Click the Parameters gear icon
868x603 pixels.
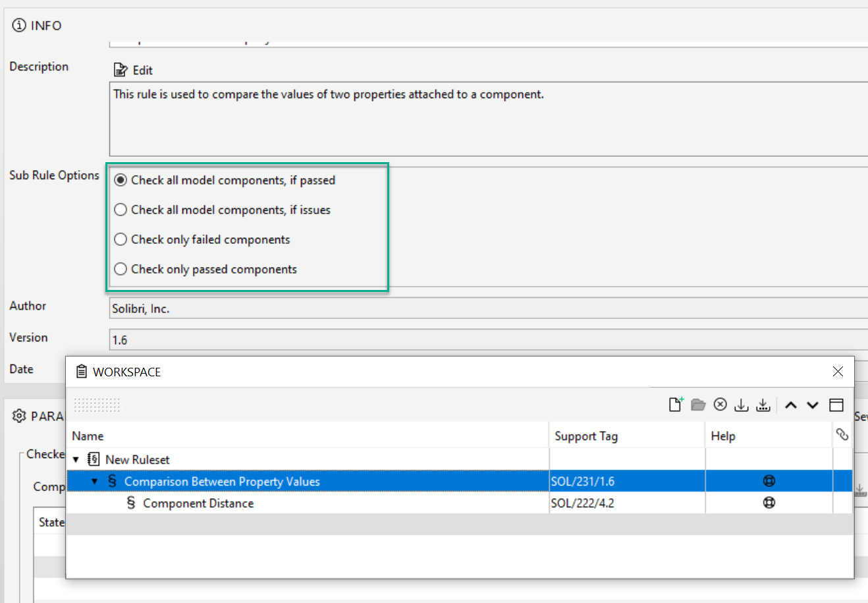point(19,416)
